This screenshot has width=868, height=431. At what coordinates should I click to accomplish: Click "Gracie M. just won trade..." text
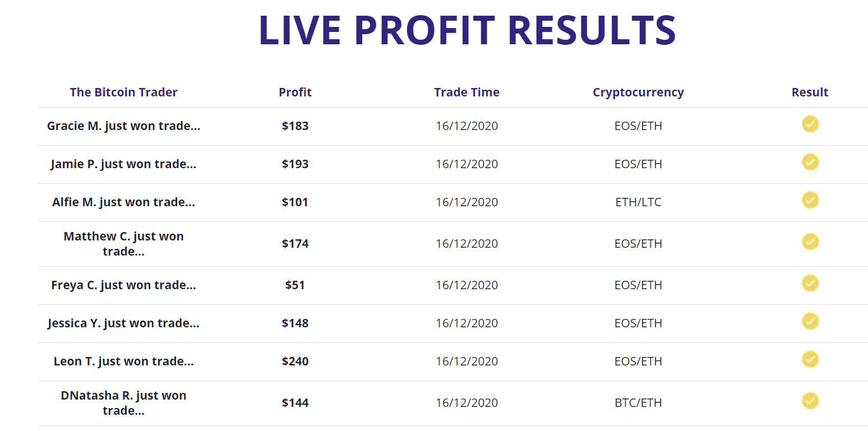tap(123, 126)
